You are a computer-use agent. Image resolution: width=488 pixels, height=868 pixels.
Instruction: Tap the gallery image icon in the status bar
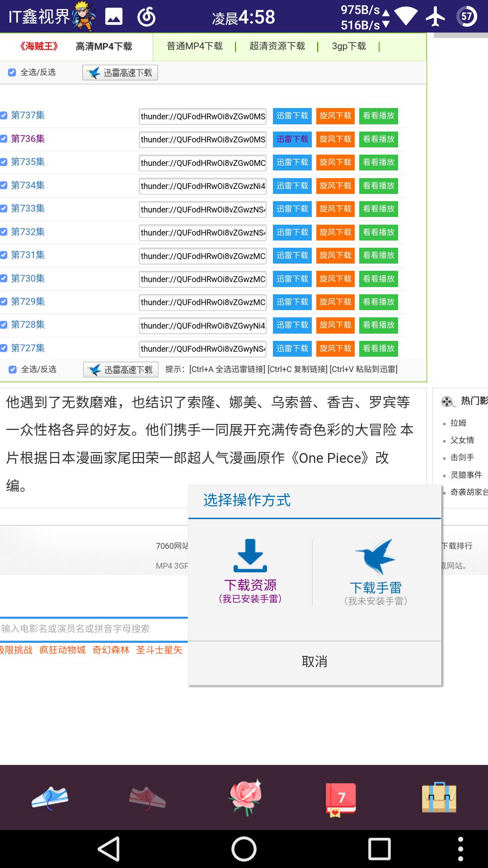tap(114, 17)
